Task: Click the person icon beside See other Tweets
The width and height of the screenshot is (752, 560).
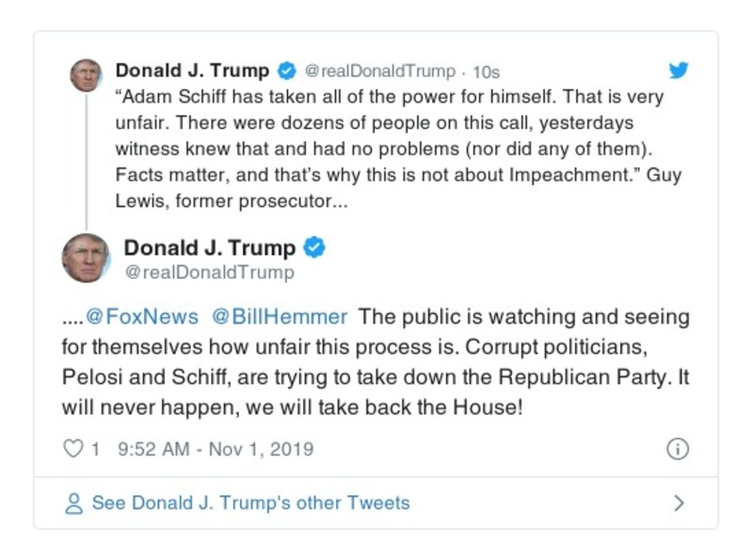Action: pyautogui.click(x=73, y=504)
